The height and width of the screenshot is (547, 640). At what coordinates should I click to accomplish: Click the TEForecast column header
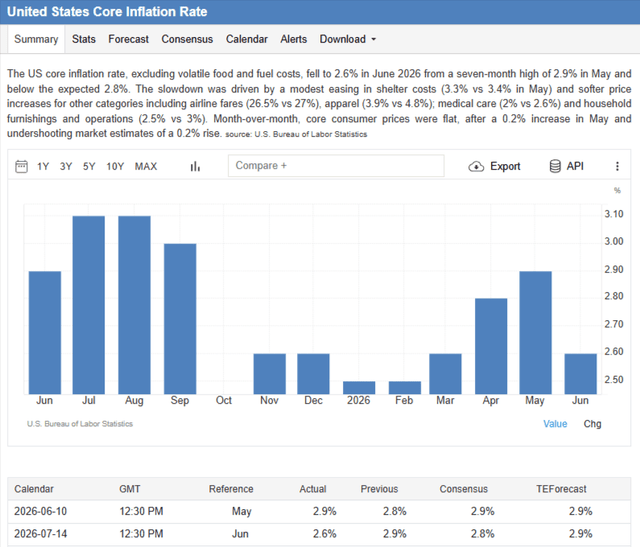[x=561, y=489]
